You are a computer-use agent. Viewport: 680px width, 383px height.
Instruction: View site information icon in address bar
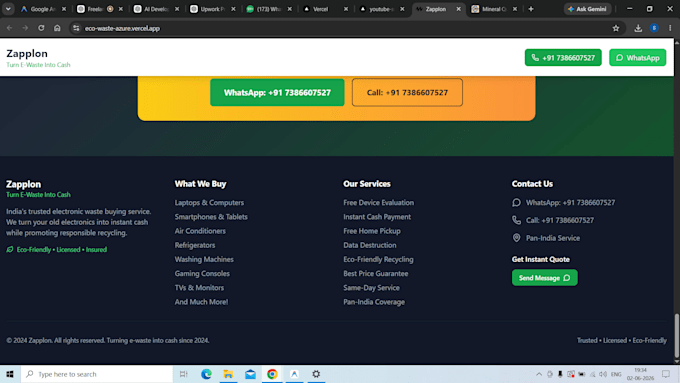pyautogui.click(x=76, y=28)
